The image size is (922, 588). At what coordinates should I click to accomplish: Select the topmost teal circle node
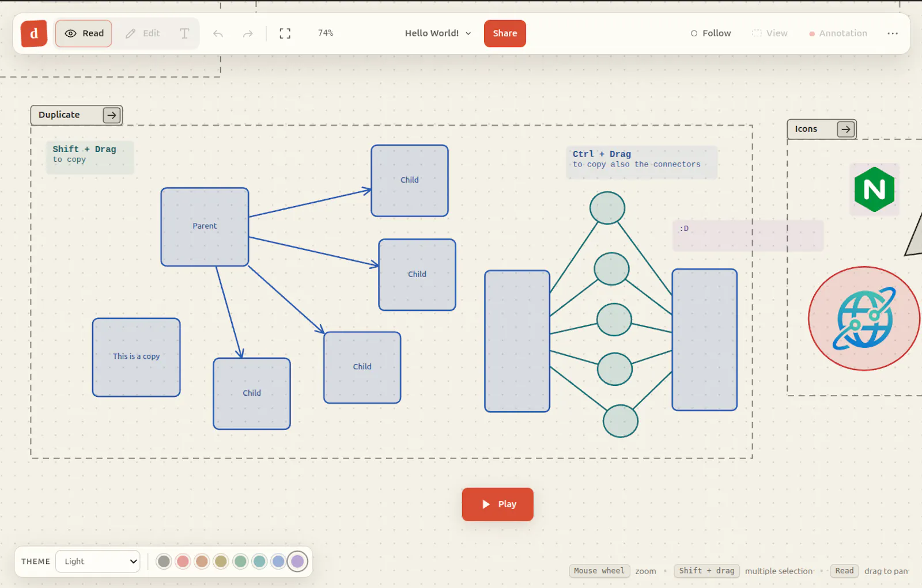click(607, 208)
